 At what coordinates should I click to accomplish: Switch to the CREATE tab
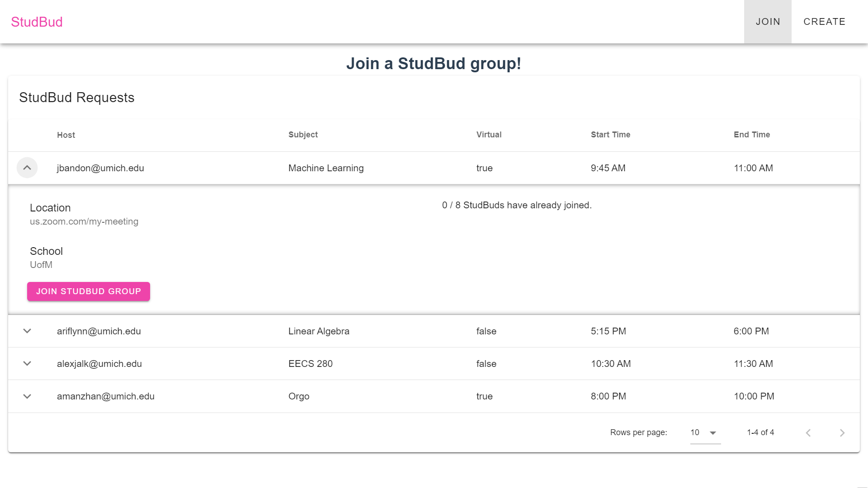824,22
